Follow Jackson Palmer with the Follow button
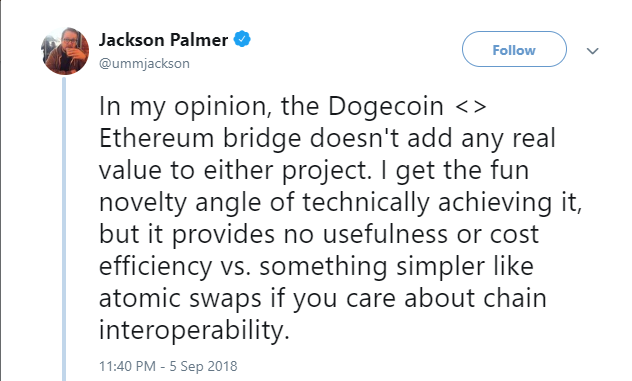Screen dimensions: 632x381 [x=514, y=49]
